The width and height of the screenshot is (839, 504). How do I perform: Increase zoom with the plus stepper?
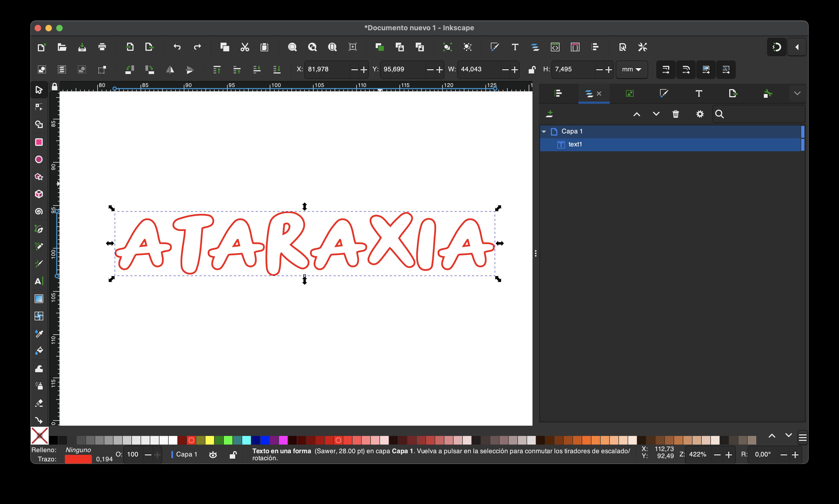728,454
